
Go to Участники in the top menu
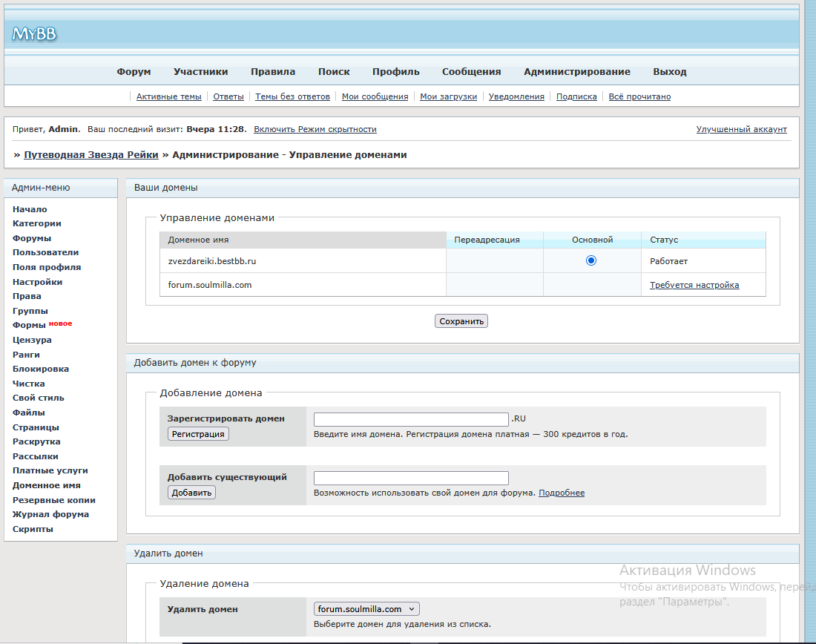pos(201,71)
